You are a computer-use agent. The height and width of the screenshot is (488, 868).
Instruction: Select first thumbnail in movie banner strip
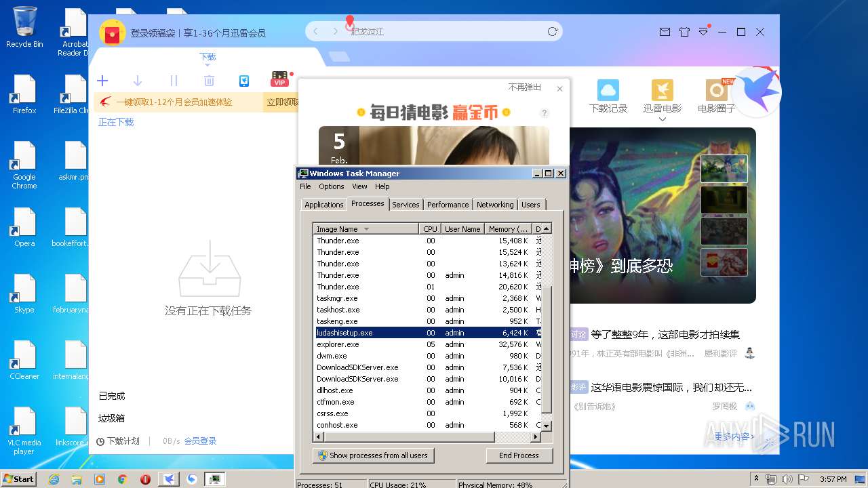pos(724,169)
